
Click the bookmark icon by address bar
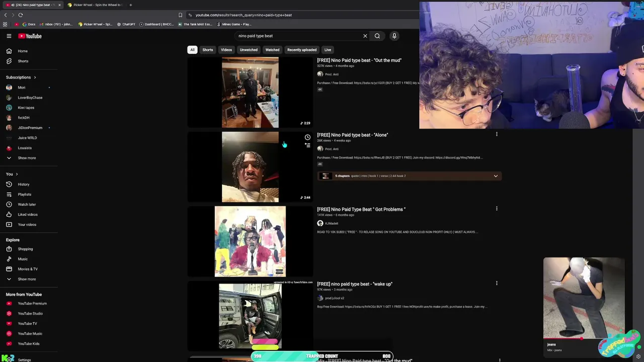[180, 15]
